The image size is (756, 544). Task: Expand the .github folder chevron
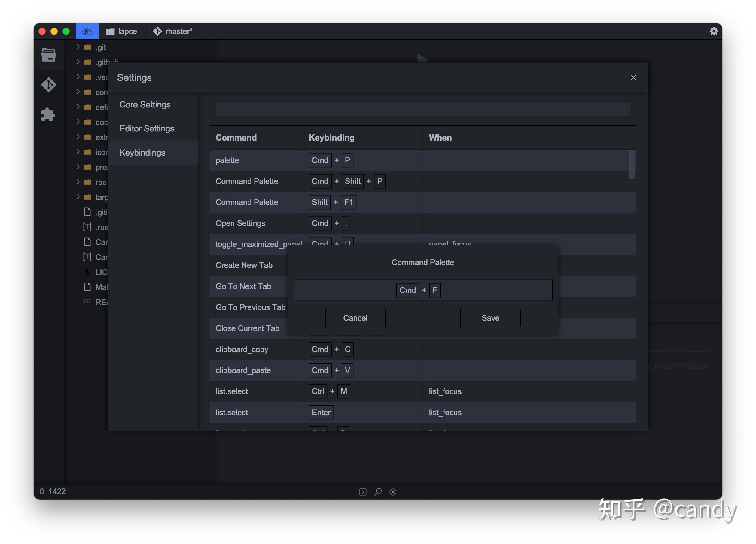78,62
